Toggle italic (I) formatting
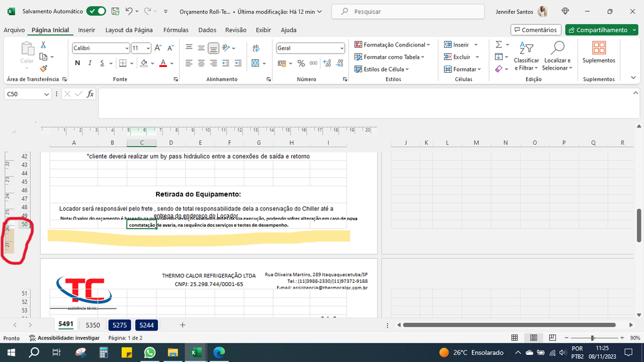 pos(90,62)
